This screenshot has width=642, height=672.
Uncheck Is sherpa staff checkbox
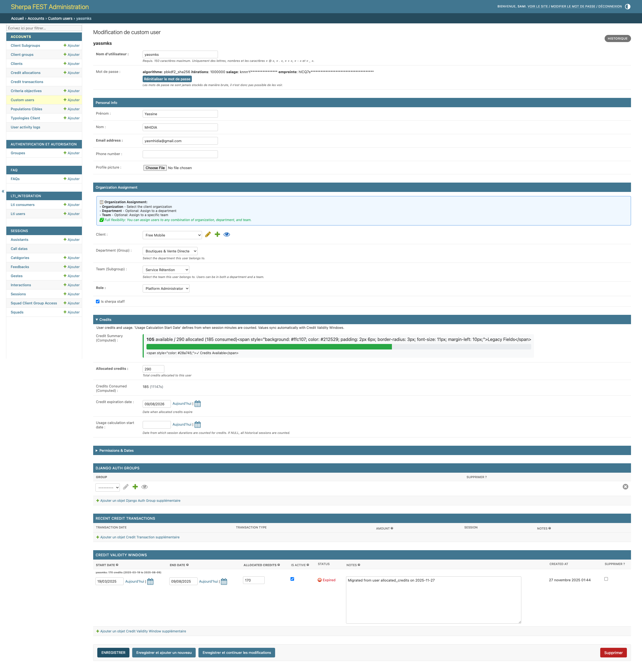(98, 302)
